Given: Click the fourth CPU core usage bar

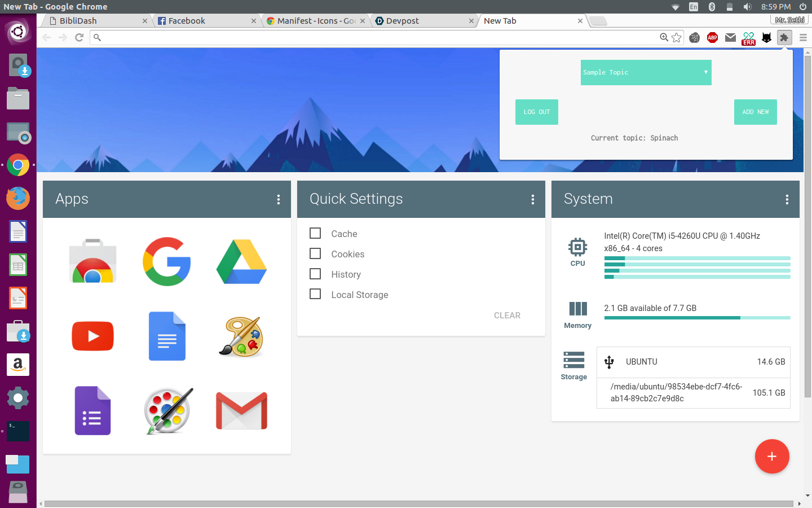Looking at the screenshot, I should 697,277.
